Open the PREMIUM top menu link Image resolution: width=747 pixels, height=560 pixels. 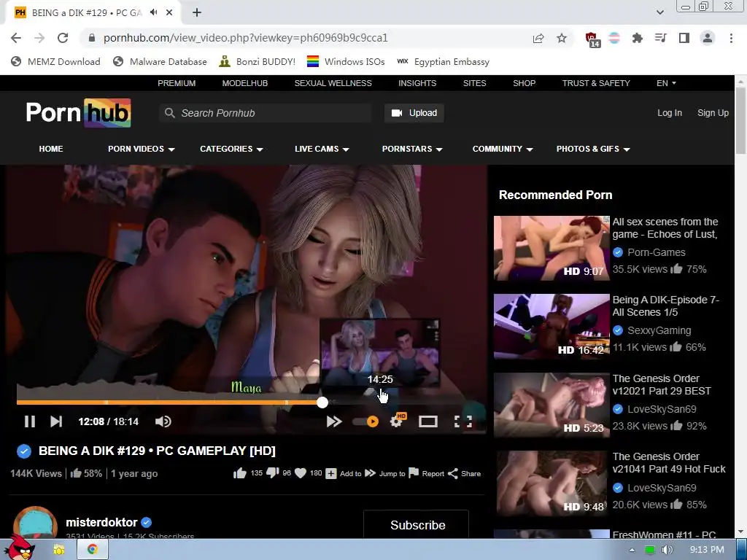[x=177, y=83]
